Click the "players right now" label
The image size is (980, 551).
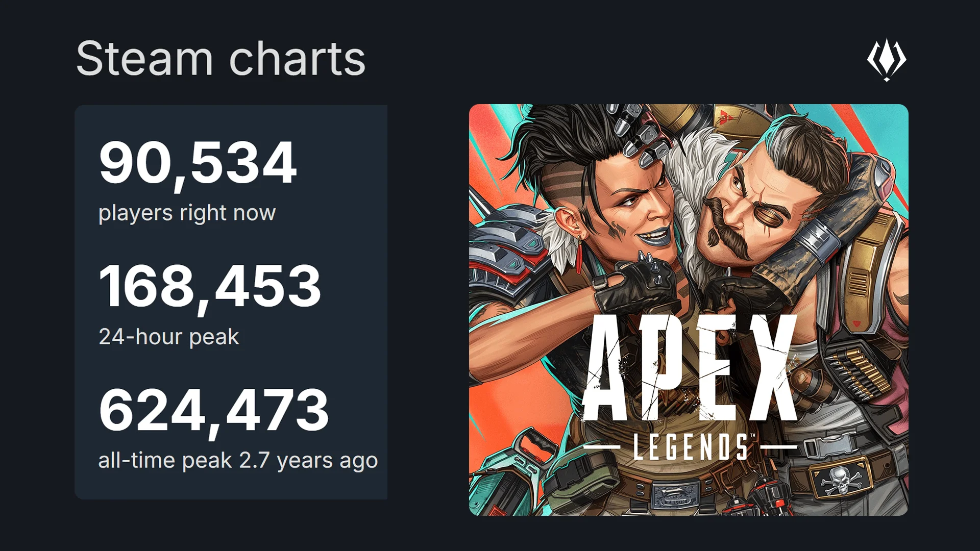point(187,213)
